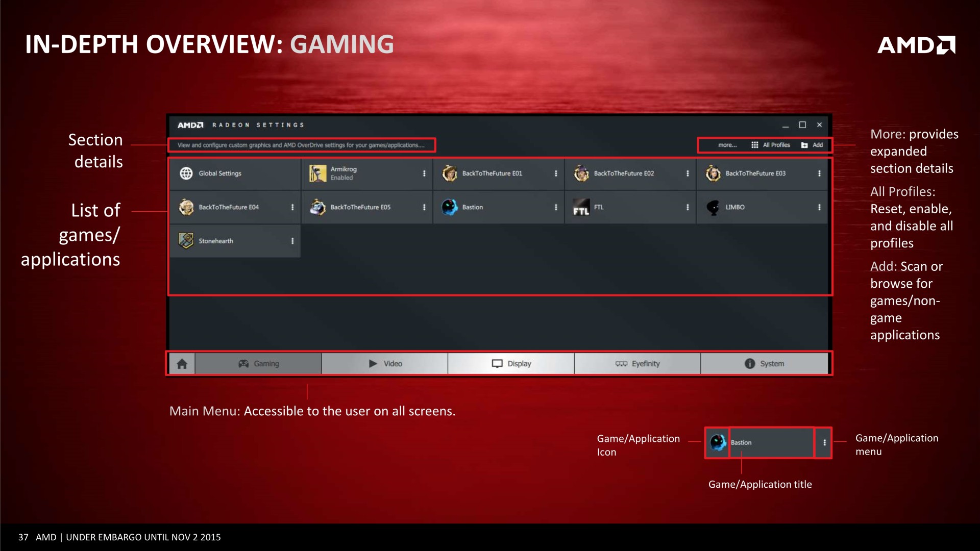Viewport: 980px width, 551px height.
Task: Select the BackToTheFuture E01 tile title
Action: pos(492,173)
